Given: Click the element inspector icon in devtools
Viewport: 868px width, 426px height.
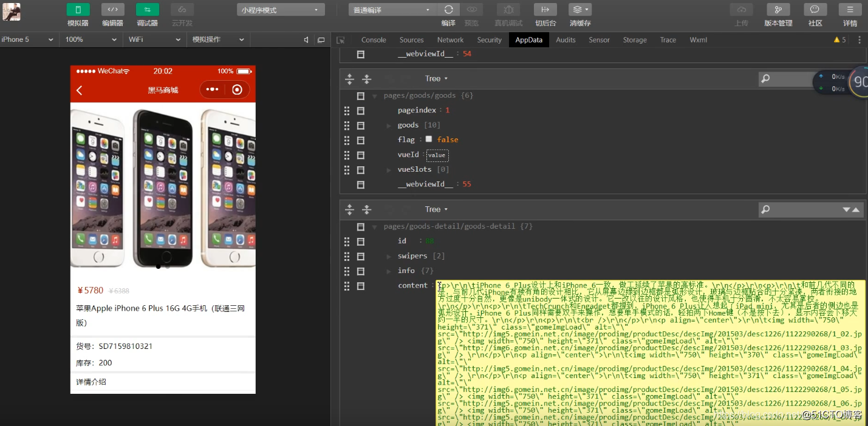Looking at the screenshot, I should [x=341, y=40].
